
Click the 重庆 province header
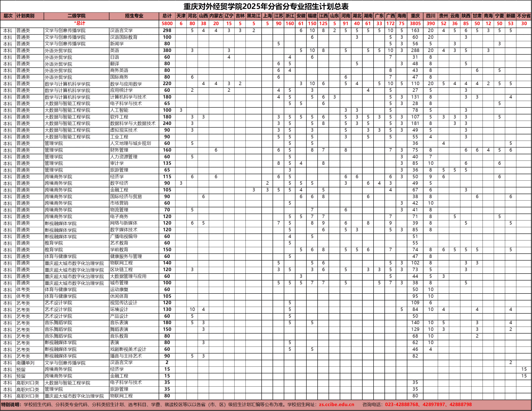(415, 16)
